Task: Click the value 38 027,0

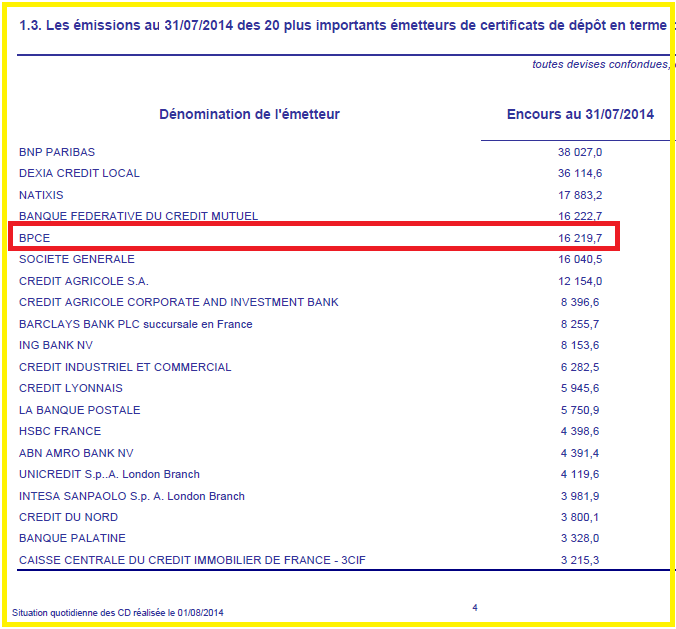Action: (x=580, y=152)
